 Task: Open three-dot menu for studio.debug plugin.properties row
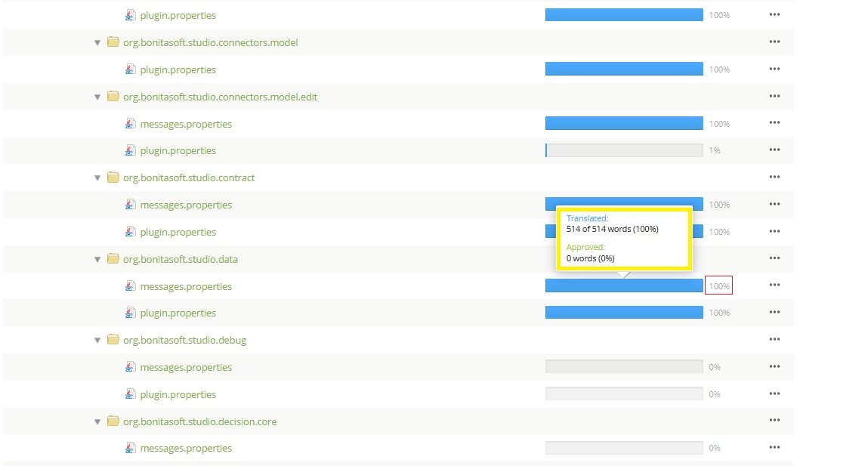774,393
